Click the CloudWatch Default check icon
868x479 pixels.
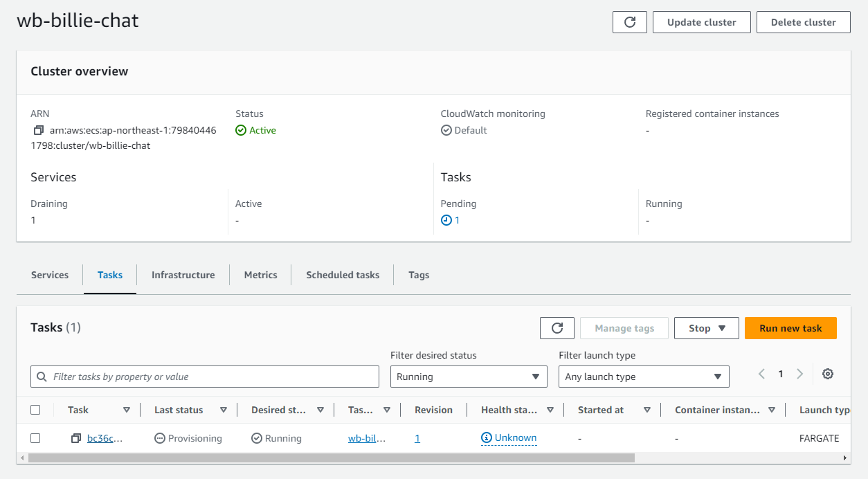point(446,130)
